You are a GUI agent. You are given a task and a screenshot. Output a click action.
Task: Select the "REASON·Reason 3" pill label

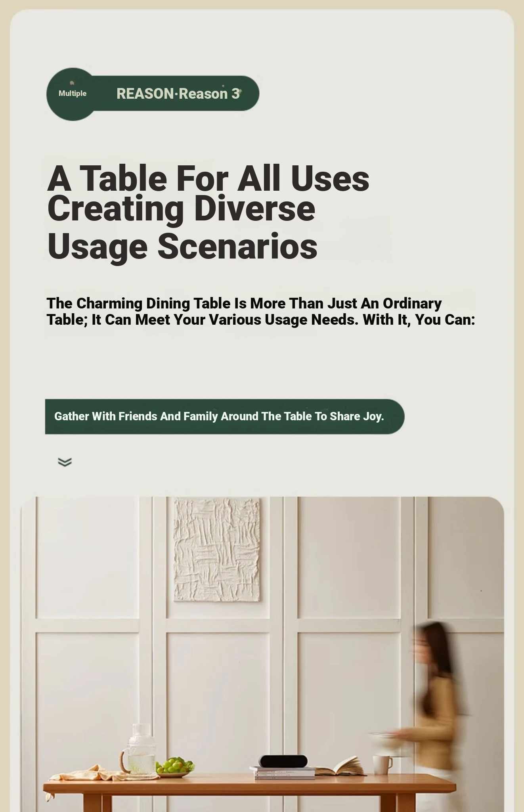[x=178, y=94]
